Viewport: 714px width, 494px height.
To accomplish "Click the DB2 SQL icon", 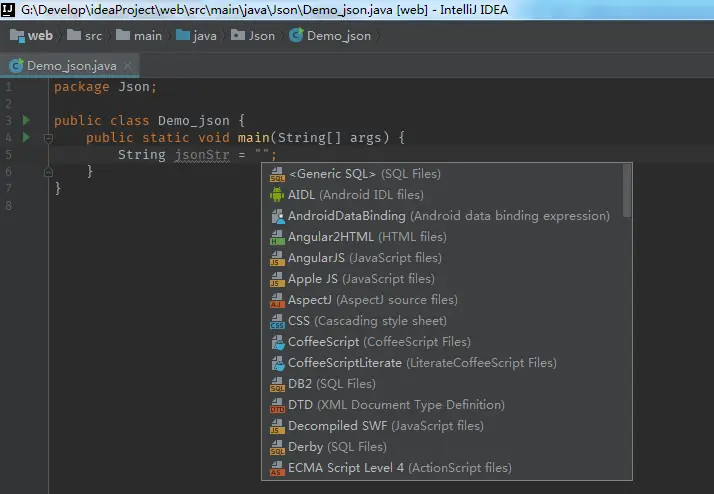I will (277, 384).
